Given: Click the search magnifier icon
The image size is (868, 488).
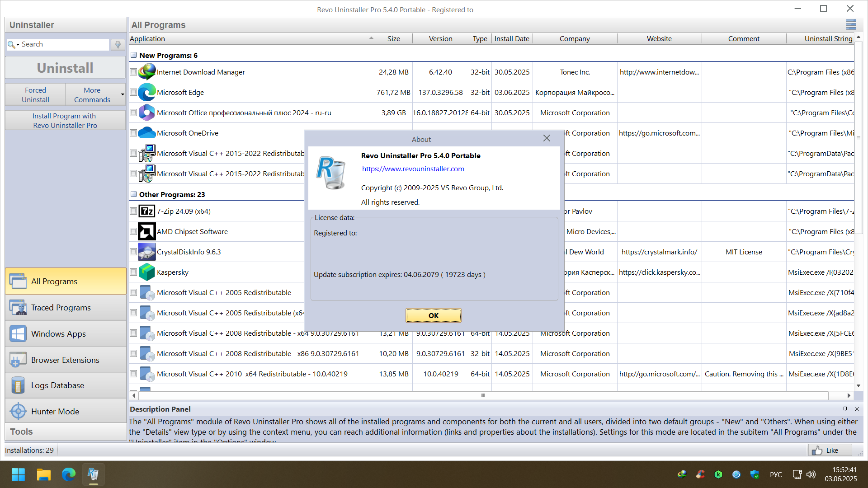Looking at the screenshot, I should [x=11, y=44].
